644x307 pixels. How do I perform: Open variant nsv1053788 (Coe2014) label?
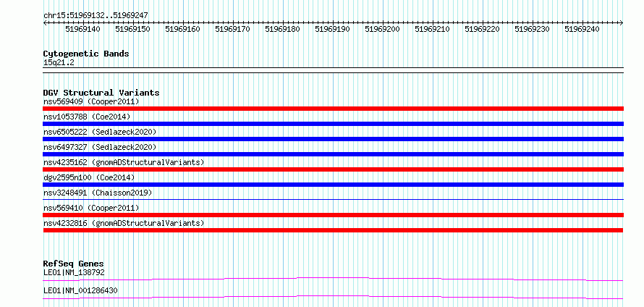[x=87, y=117]
